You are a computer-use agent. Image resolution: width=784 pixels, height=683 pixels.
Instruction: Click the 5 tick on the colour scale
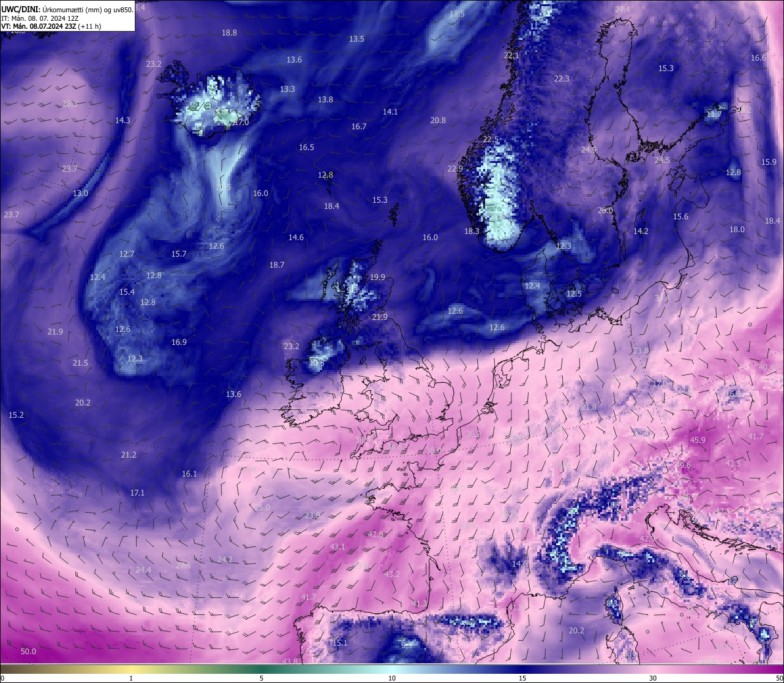tap(262, 678)
